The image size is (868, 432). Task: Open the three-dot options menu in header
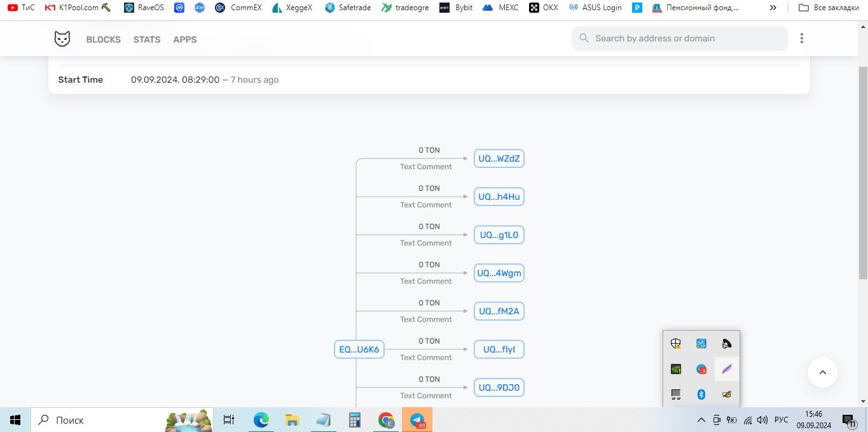click(801, 39)
